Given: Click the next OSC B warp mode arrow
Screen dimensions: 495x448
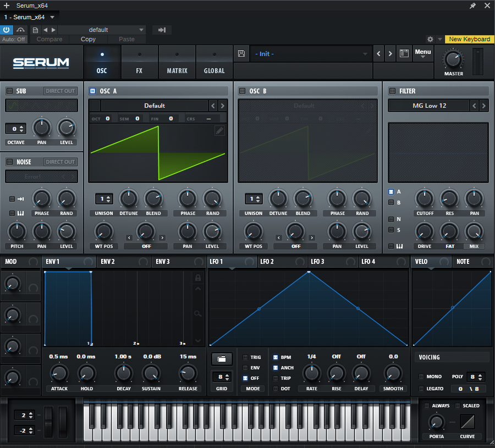Looking at the screenshot, I should click(312, 237).
